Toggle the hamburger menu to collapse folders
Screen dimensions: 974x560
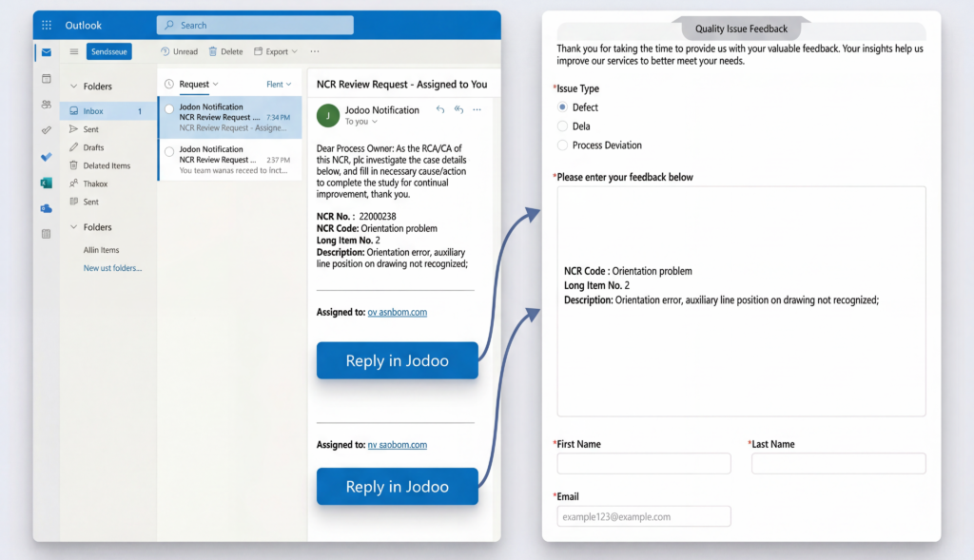pyautogui.click(x=74, y=51)
